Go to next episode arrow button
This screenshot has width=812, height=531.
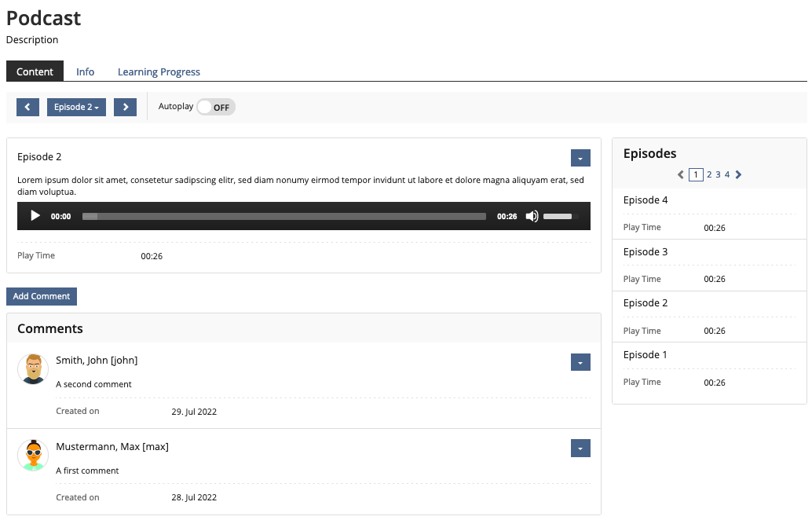[125, 107]
